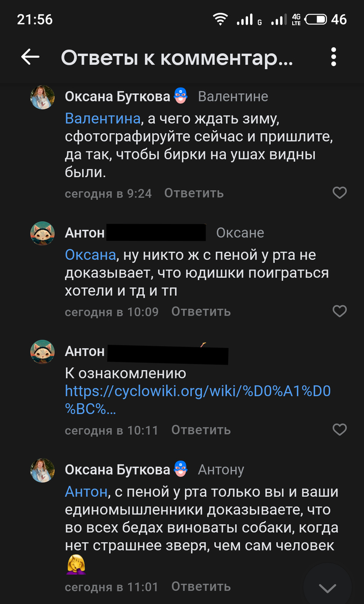Open the three-dot overflow menu

coord(333,57)
